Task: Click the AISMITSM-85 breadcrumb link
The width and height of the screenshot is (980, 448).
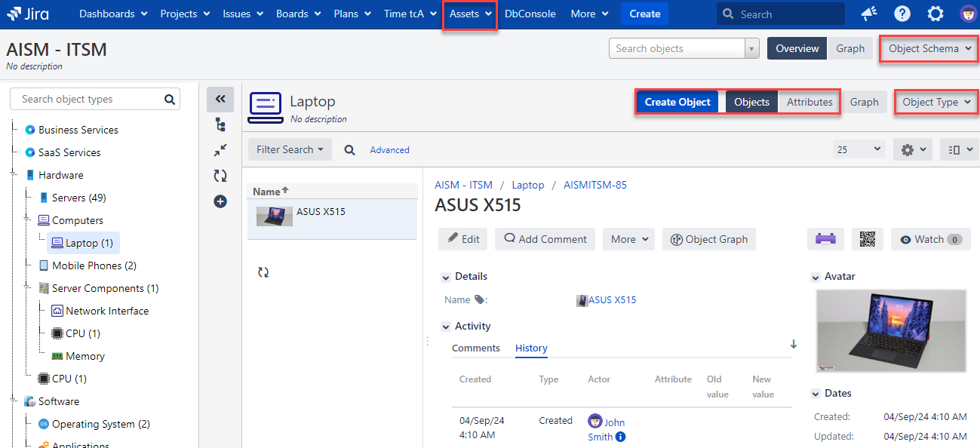Action: [595, 185]
